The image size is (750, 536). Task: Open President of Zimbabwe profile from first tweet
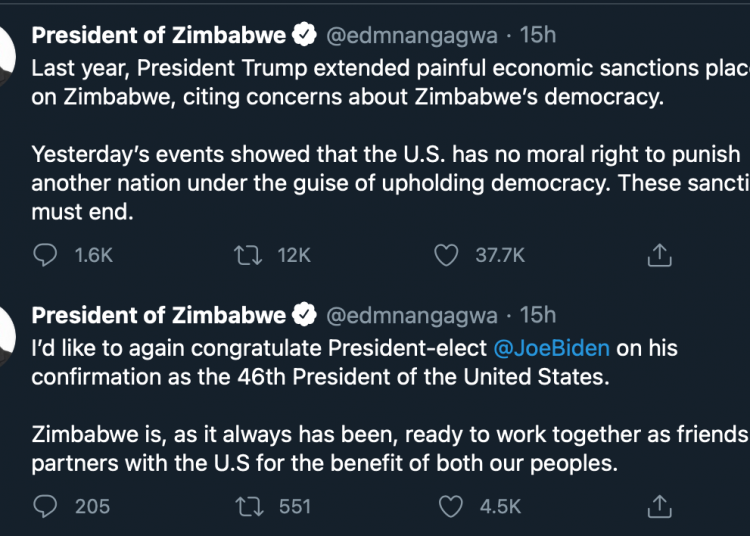click(x=159, y=37)
